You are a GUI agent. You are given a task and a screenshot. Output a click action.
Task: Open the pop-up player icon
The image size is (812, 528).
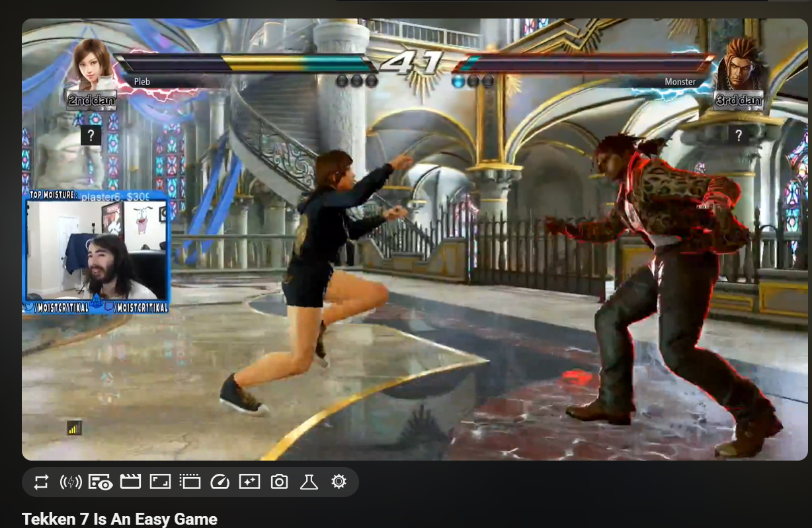coord(190,482)
